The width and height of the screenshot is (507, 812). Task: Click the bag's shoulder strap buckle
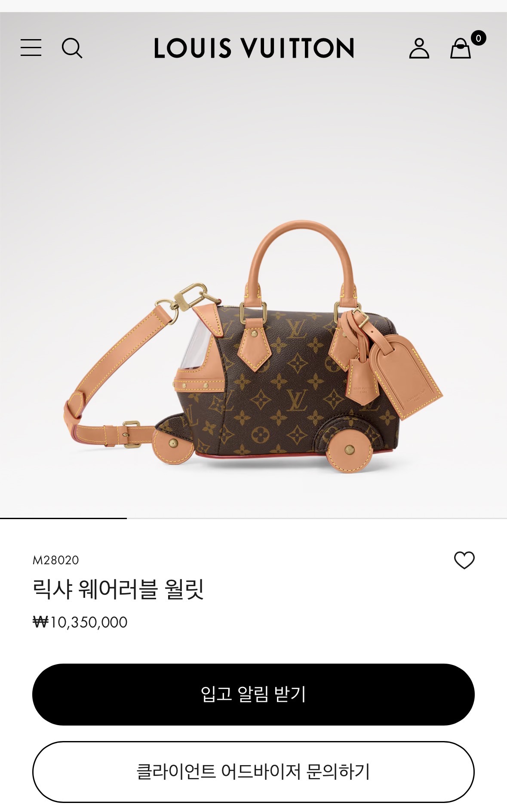coord(131,434)
